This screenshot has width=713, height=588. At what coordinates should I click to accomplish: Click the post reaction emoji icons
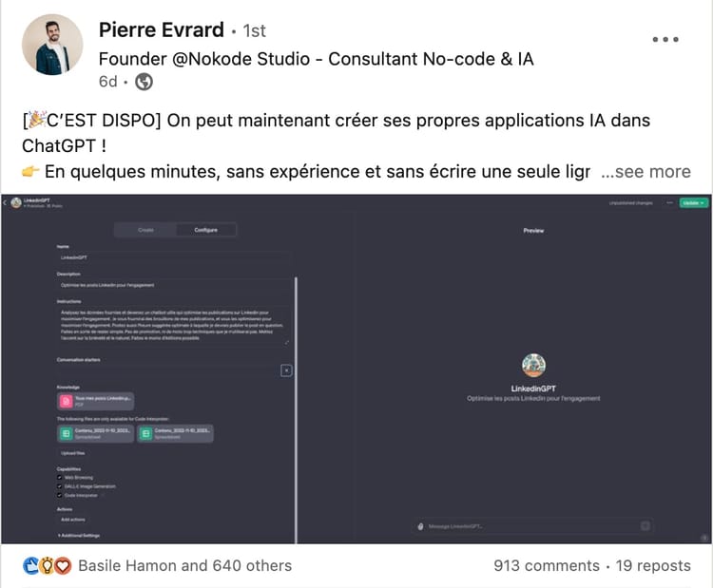(x=48, y=566)
